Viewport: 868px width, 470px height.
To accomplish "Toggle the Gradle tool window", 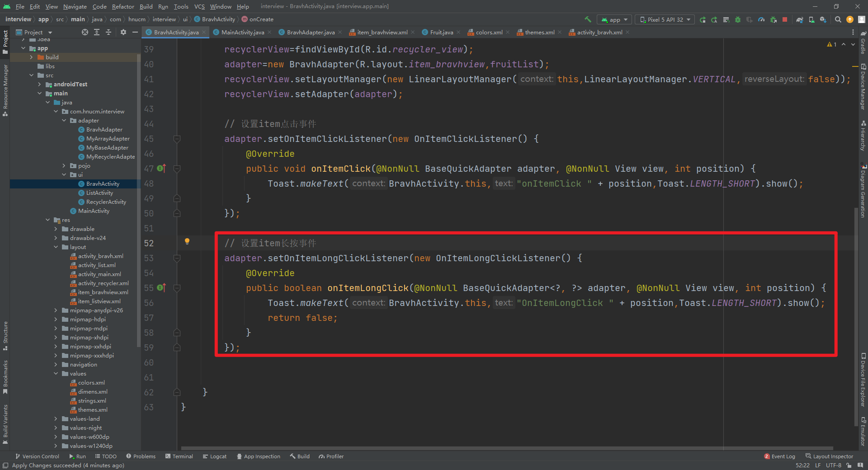I will point(863,42).
